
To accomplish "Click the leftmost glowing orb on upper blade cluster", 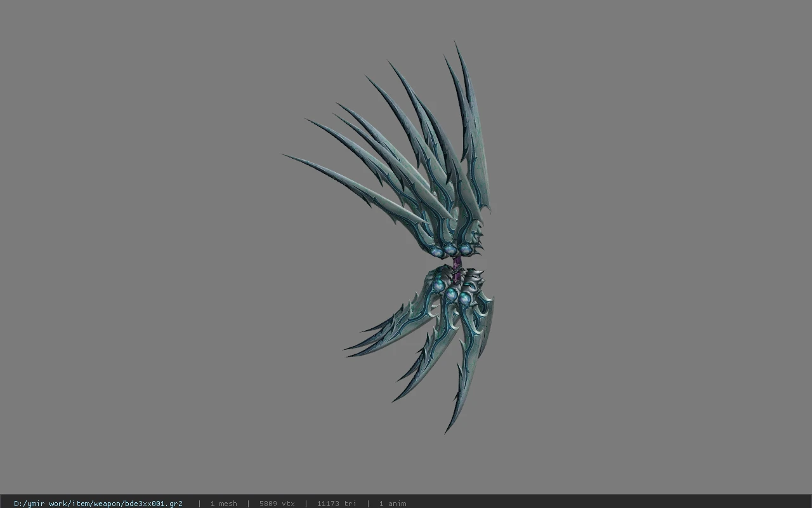I will (x=436, y=253).
